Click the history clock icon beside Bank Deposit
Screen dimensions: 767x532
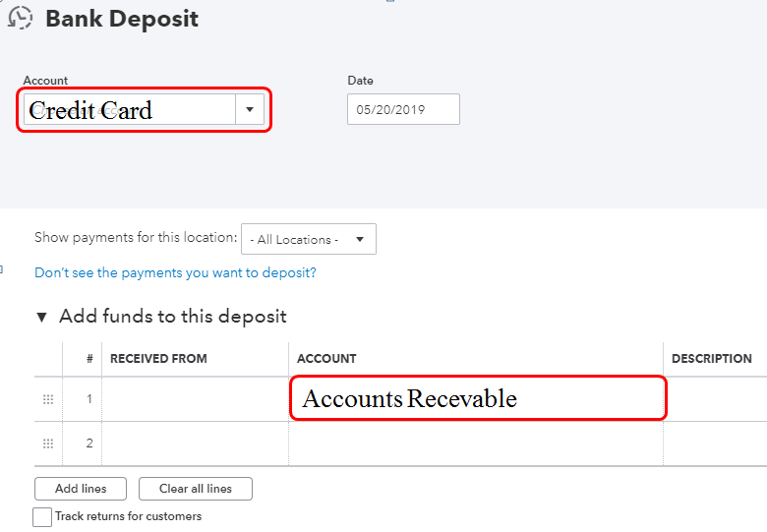[x=20, y=18]
